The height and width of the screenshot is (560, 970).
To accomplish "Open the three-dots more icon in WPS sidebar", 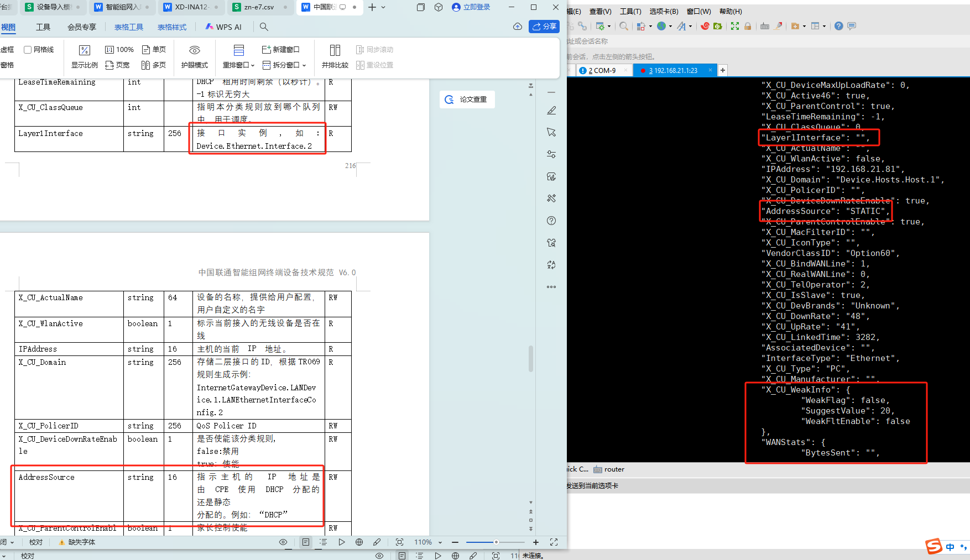I will (551, 287).
